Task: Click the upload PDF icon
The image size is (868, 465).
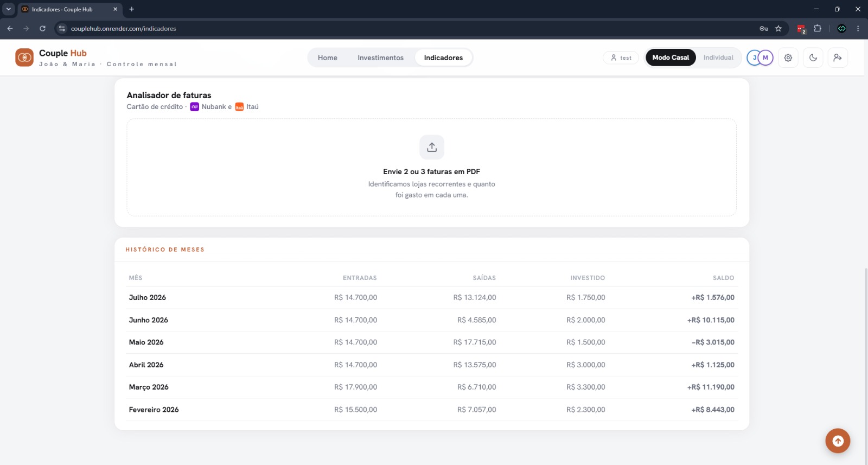Action: [x=432, y=147]
